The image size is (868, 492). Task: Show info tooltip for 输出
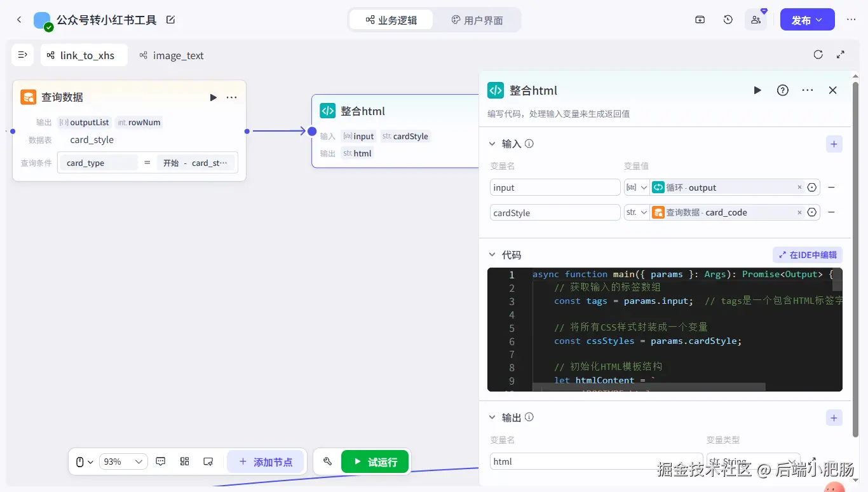pyautogui.click(x=529, y=418)
